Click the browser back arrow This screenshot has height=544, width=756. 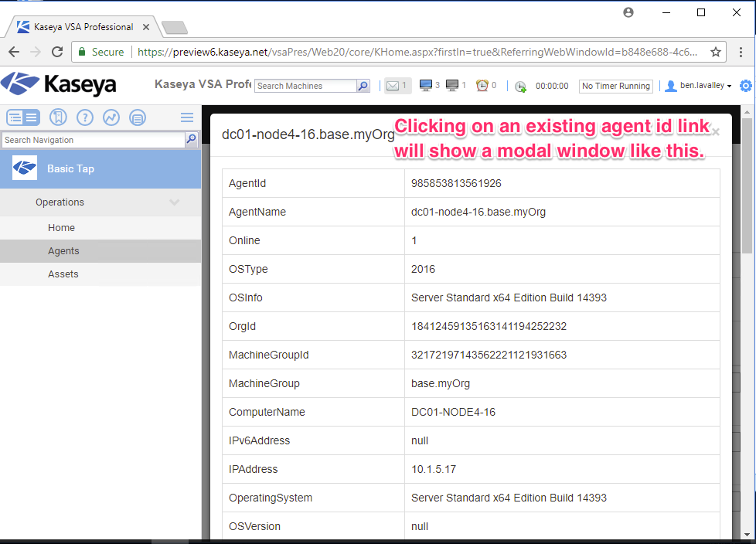pos(14,52)
